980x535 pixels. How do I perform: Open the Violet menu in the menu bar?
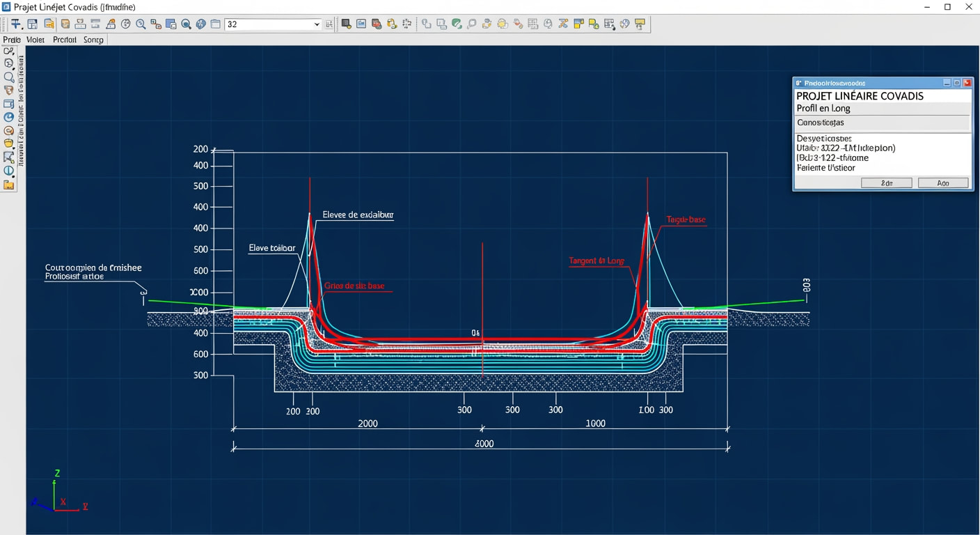click(35, 40)
